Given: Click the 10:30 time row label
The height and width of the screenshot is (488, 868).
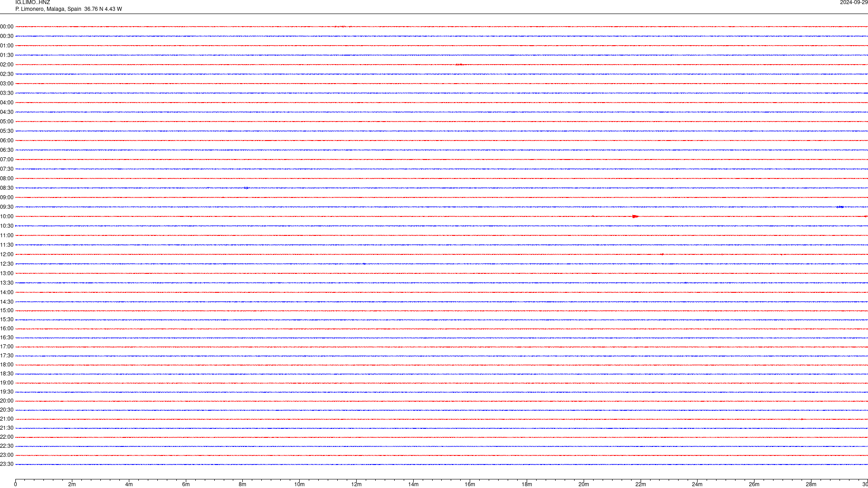Looking at the screenshot, I should [7, 226].
